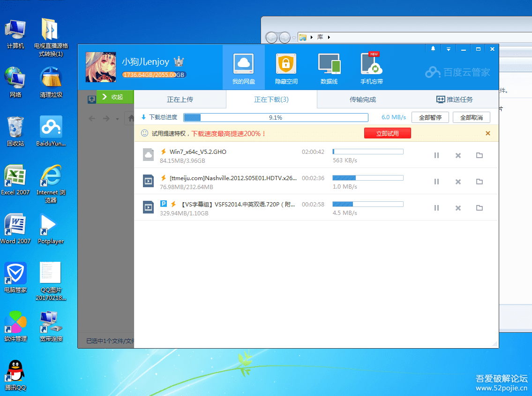Viewport: 532px width, 396px height.
Task: Open the BaiduYun desktop shortcut
Action: coord(51,131)
